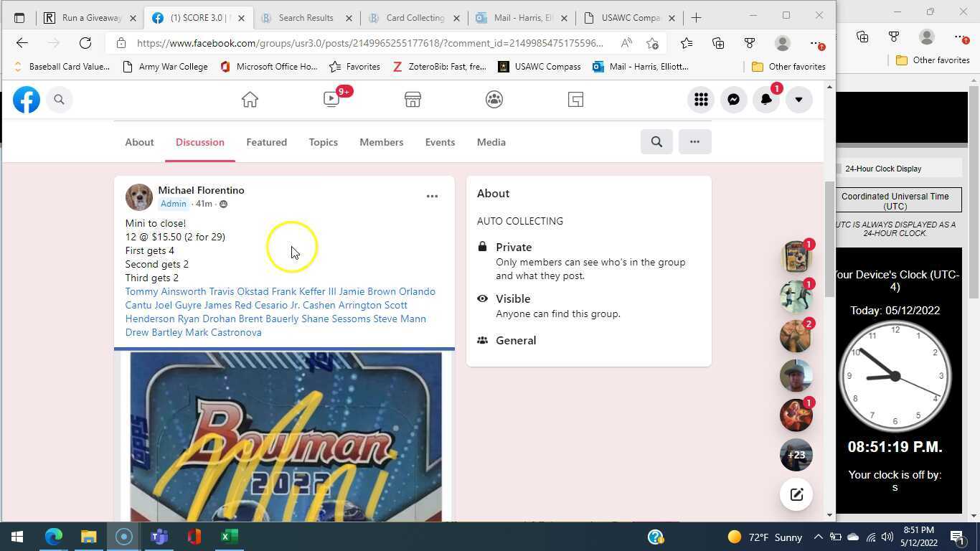980x551 pixels.
Task: Open Facebook Marketplace icon
Action: point(413,100)
